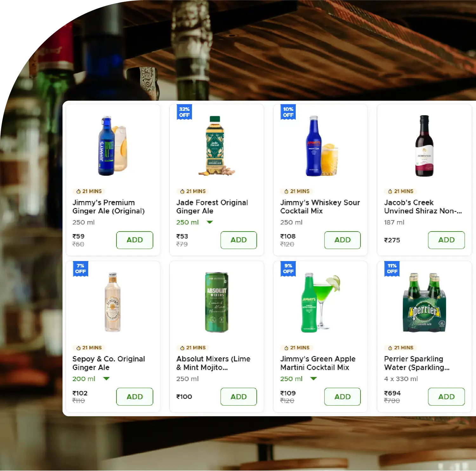Screen dimensions: 476x471
Task: Expand Green Apple Martini 250 ml size dropdown
Action: coord(298,379)
